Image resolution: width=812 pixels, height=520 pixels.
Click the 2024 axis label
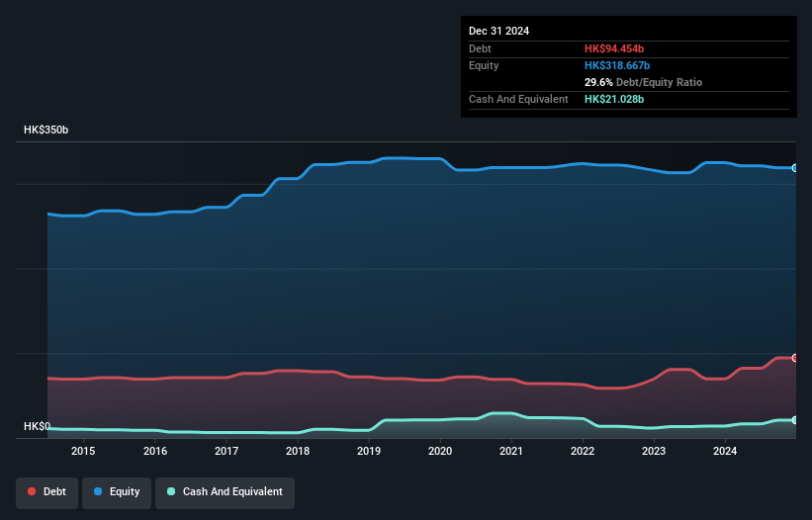point(725,451)
